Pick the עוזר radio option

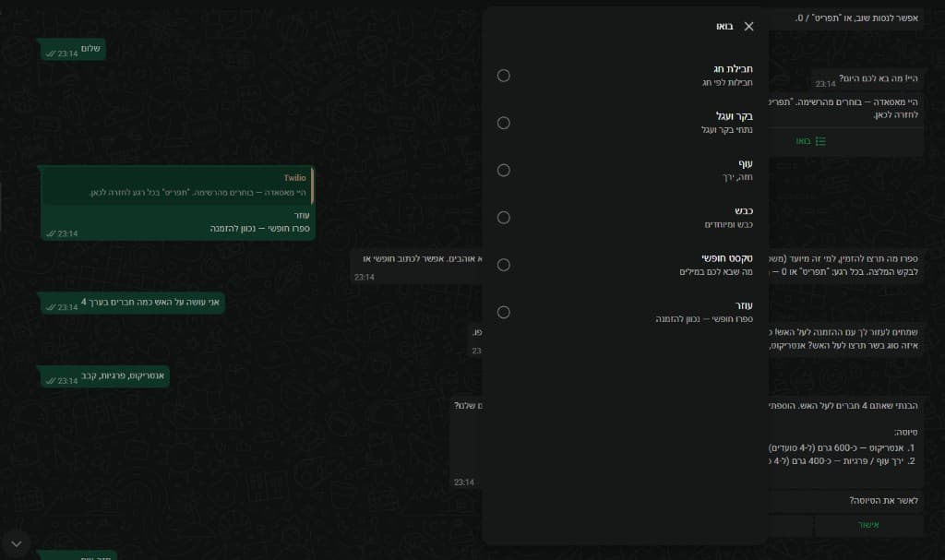point(503,312)
